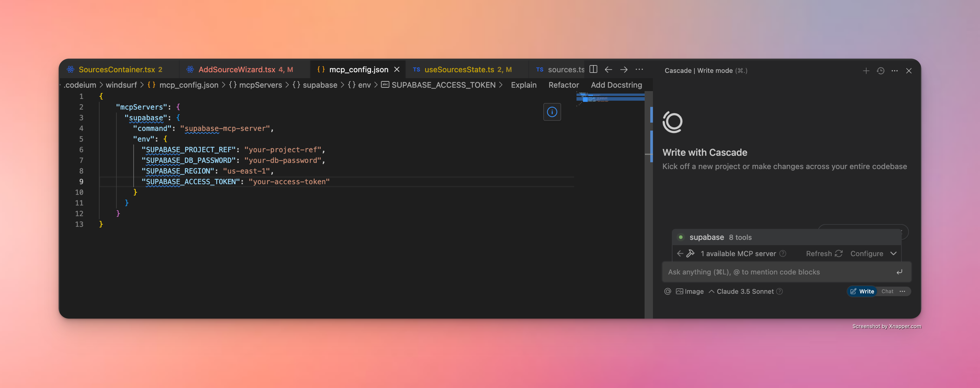Viewport: 980px width, 388px height.
Task: Open the mcpServers breadcrumb dropdown
Action: click(260, 85)
